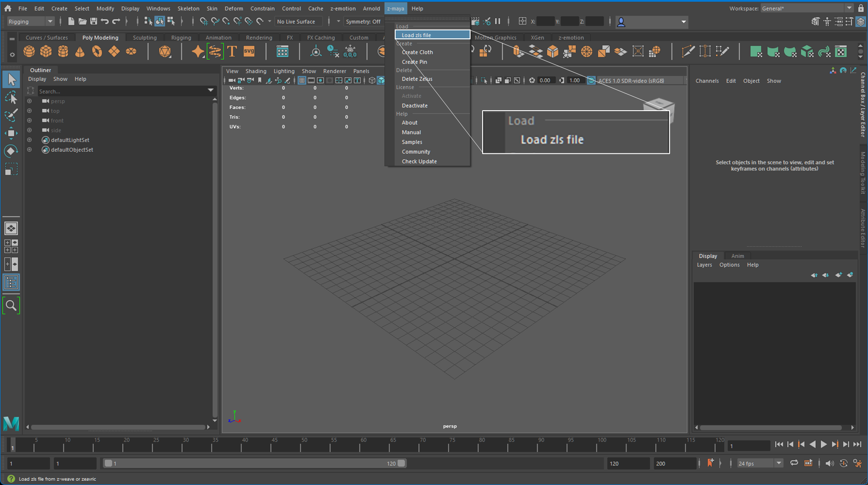This screenshot has width=868, height=485.
Task: Choose Create Cloth from z-maya menu
Action: coord(417,52)
